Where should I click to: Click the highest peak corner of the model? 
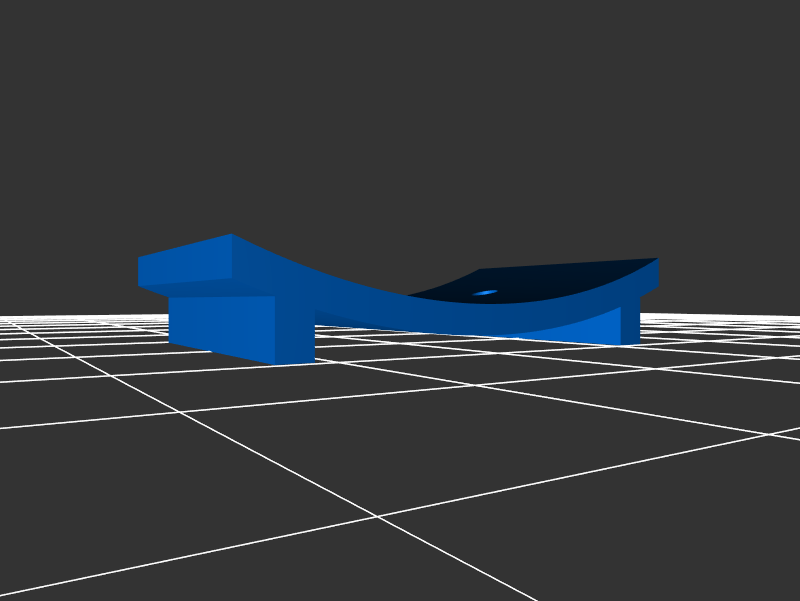click(232, 235)
